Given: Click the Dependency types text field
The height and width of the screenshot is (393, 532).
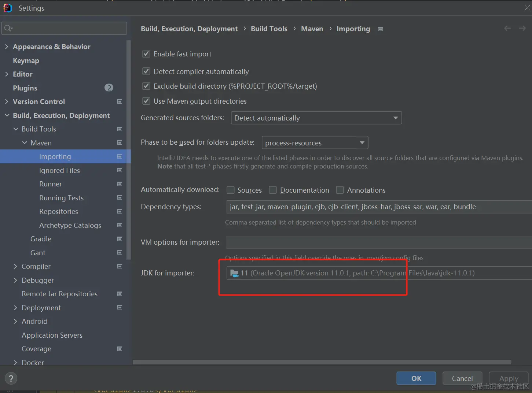Looking at the screenshot, I should click(x=379, y=207).
